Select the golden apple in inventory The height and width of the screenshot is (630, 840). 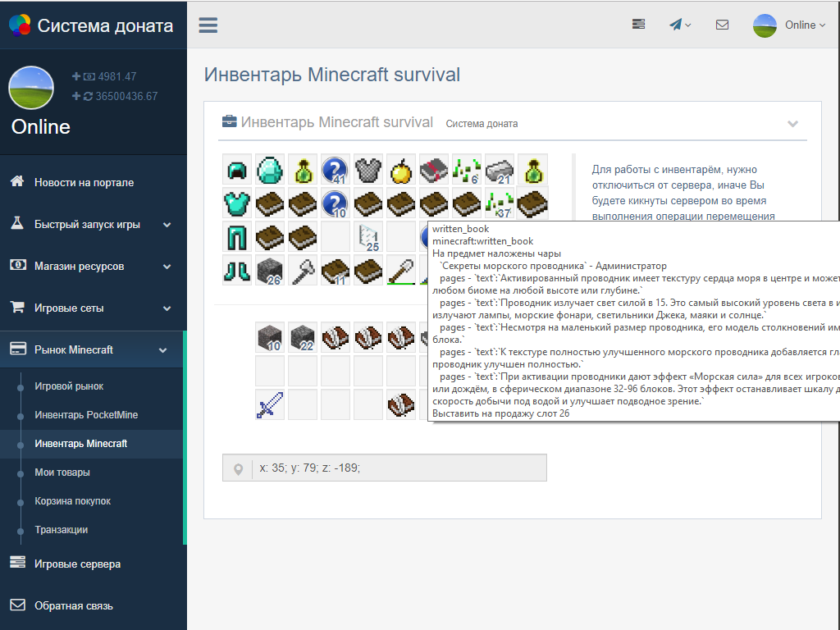coord(401,170)
